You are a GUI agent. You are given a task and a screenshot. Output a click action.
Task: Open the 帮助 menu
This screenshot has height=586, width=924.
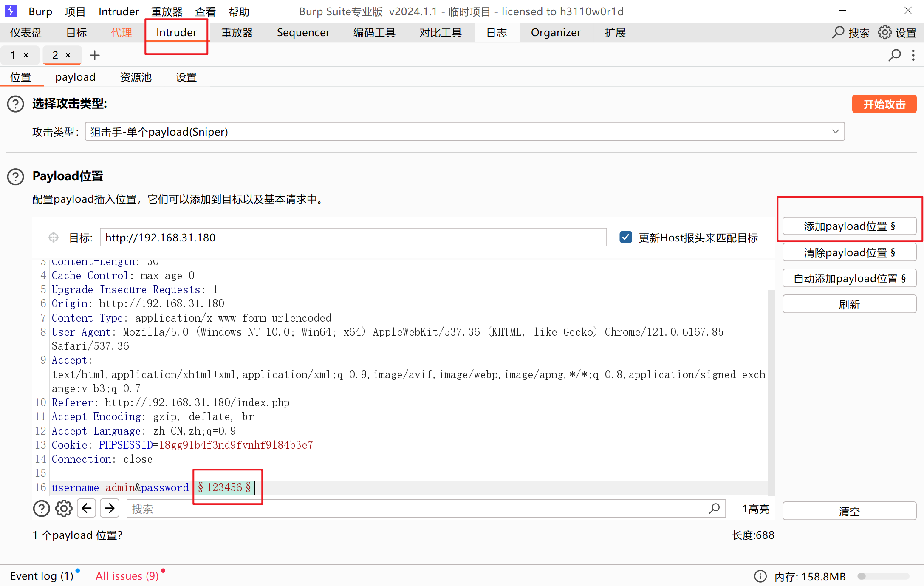pyautogui.click(x=239, y=11)
